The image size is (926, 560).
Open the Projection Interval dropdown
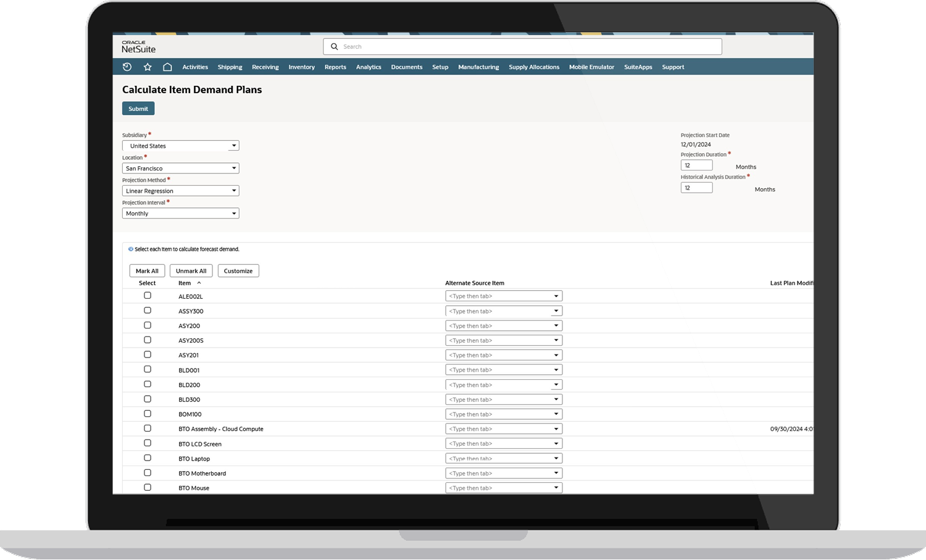pos(234,214)
